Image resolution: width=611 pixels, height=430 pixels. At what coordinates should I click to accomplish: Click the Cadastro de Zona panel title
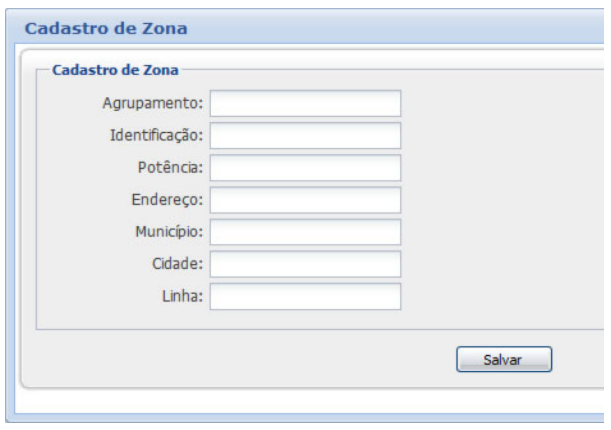tap(105, 29)
